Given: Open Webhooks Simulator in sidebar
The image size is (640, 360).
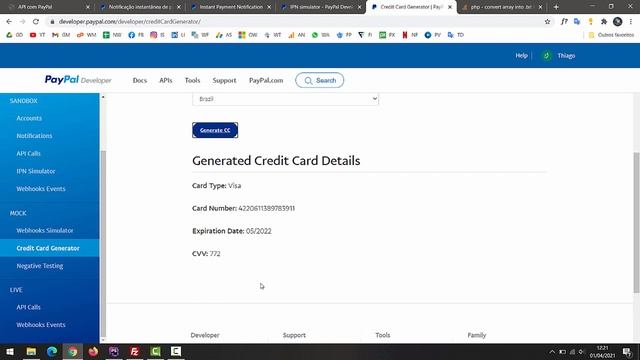Looking at the screenshot, I should [x=45, y=231].
